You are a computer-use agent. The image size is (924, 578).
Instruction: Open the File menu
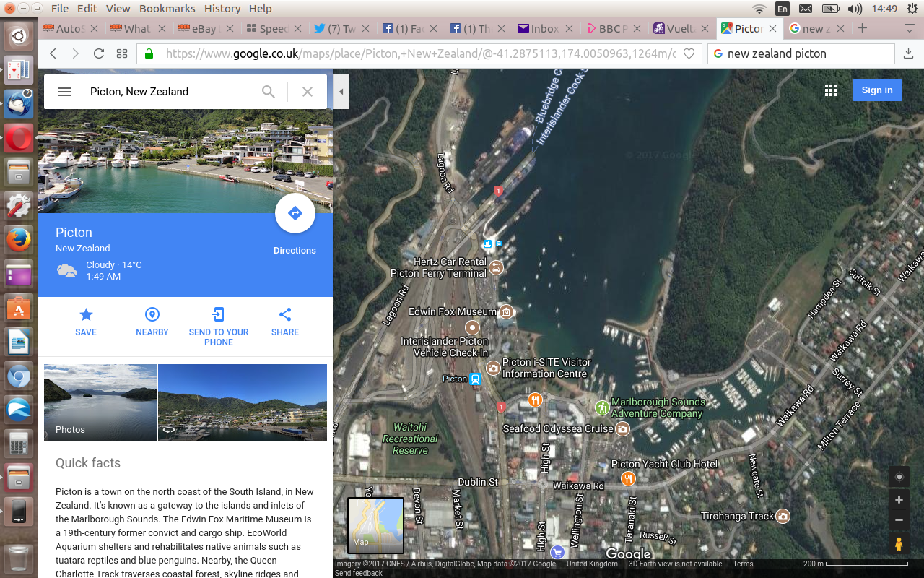60,9
